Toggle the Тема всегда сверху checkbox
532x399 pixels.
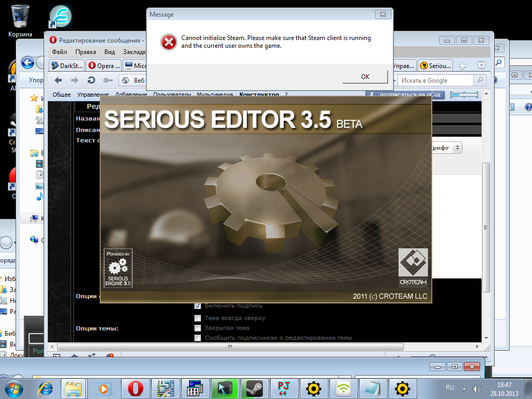[x=197, y=318]
